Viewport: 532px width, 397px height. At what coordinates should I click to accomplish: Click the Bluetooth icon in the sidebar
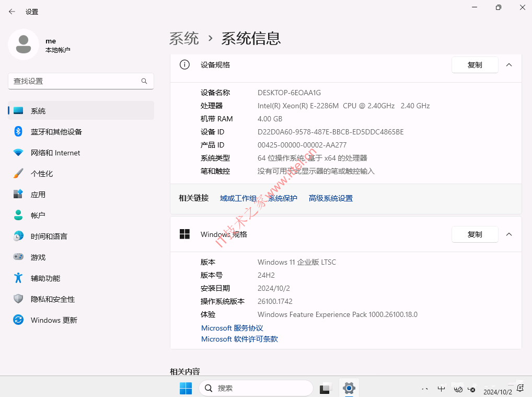coord(18,131)
